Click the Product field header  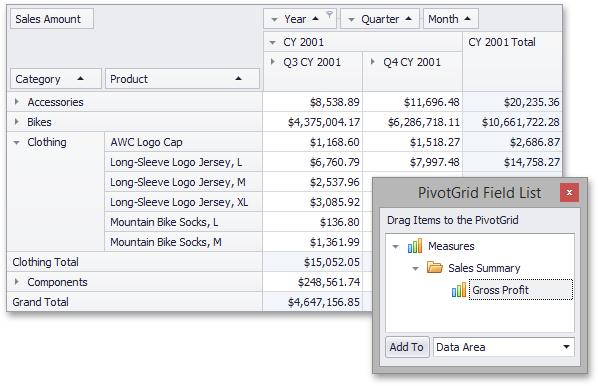point(182,79)
